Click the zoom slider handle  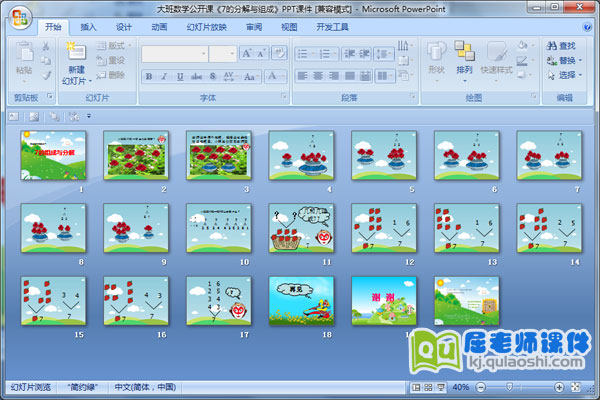tap(511, 387)
